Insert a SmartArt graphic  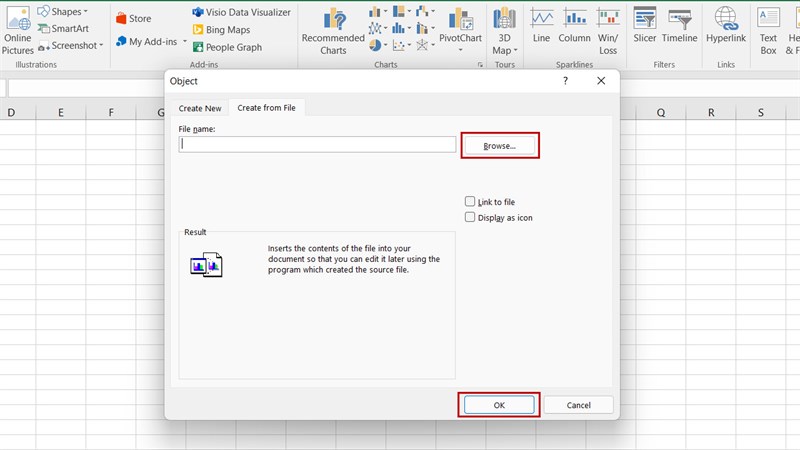tap(63, 29)
